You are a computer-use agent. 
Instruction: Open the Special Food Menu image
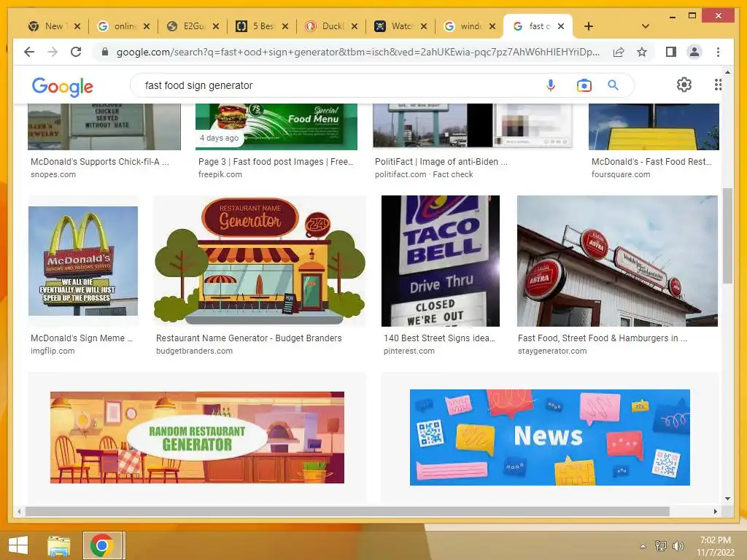coord(276,127)
